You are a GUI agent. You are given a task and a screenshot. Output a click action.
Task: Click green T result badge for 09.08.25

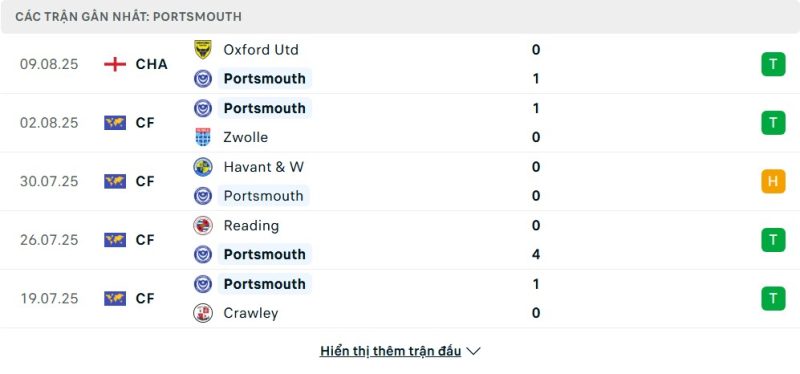[x=773, y=64]
